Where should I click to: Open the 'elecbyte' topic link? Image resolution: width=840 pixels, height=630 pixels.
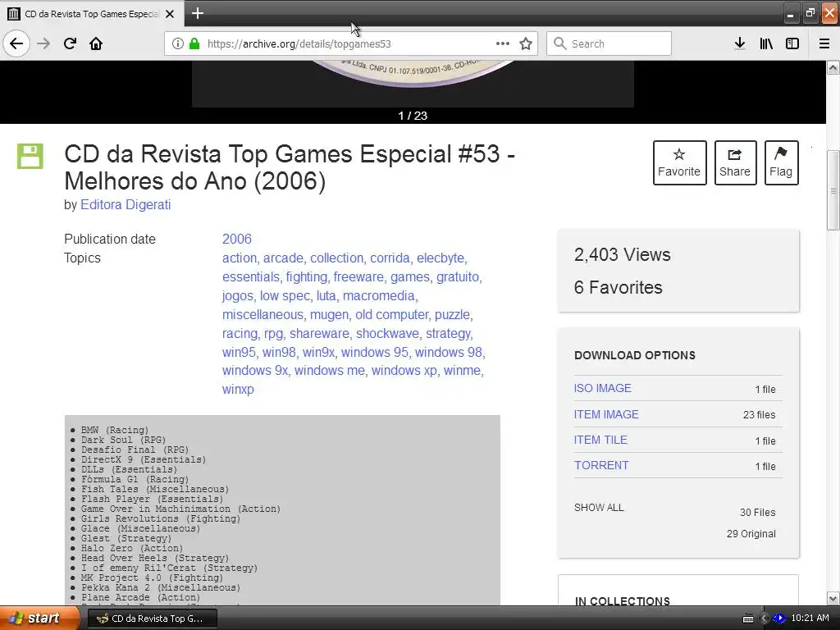pyautogui.click(x=441, y=258)
